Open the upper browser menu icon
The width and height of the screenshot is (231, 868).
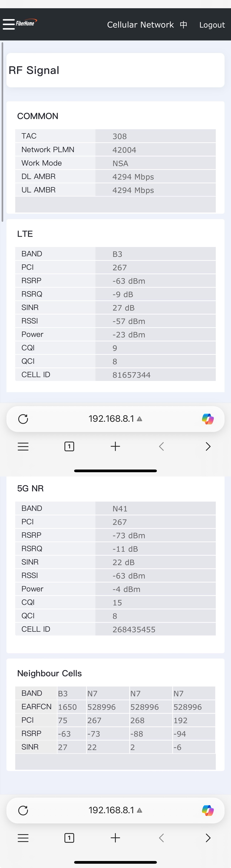[23, 446]
